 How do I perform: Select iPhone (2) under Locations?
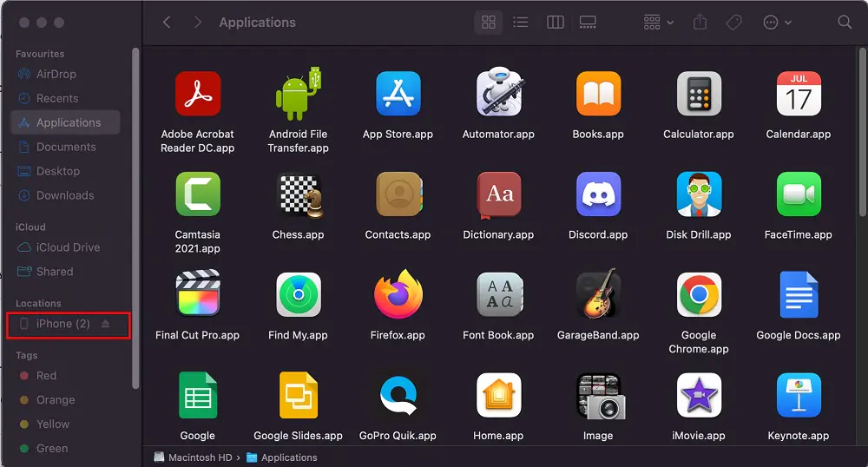click(62, 324)
